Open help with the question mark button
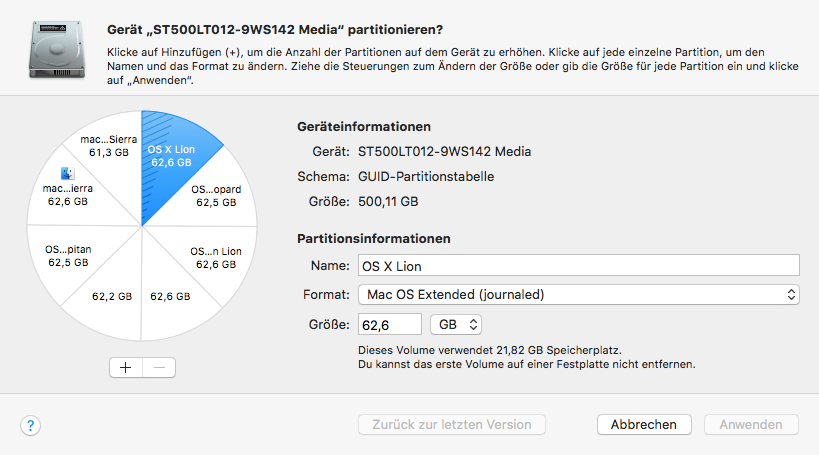 (x=31, y=425)
